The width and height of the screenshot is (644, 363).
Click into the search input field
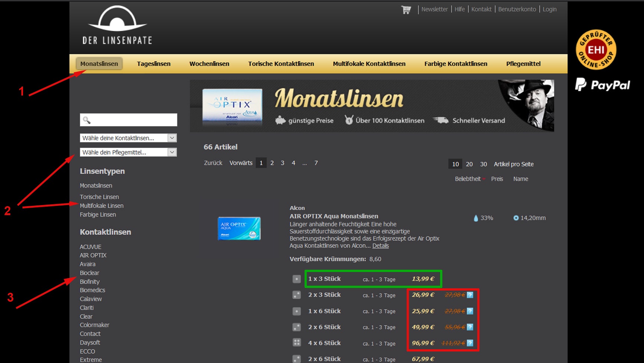(x=130, y=120)
